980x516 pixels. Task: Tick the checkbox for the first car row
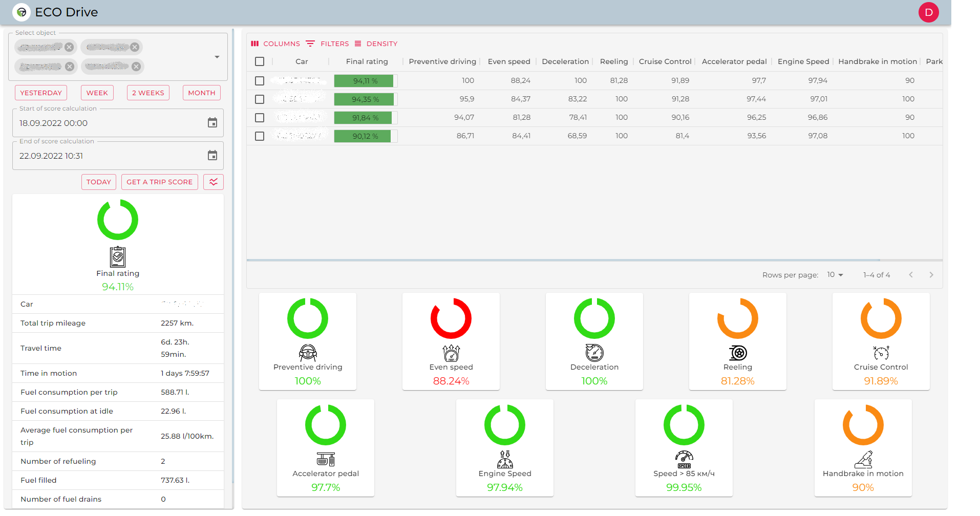coord(260,80)
